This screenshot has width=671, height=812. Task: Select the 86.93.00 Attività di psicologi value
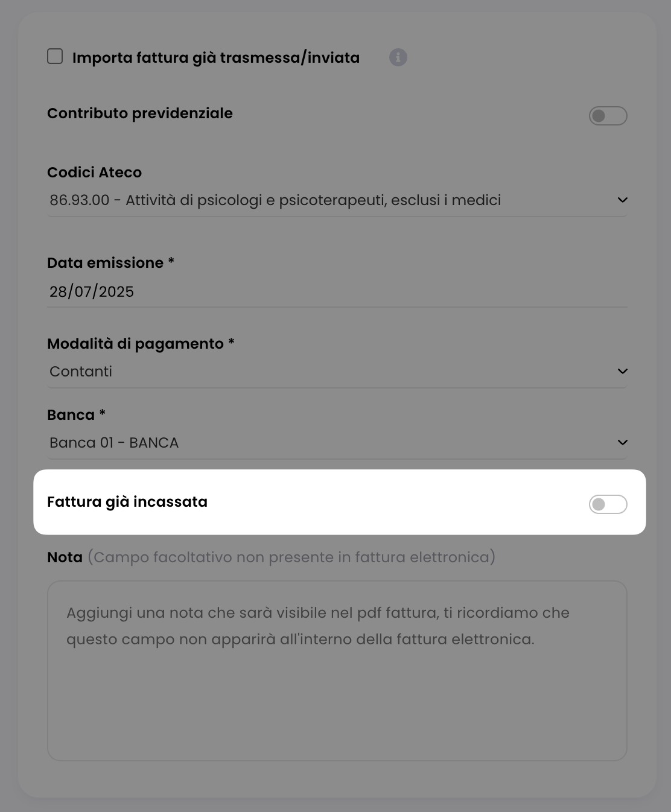(275, 200)
